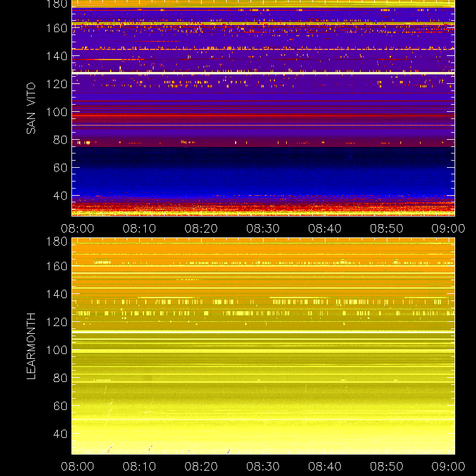The width and height of the screenshot is (476, 476).
Task: Select the 120 tick on San Vito axis
Action: pyautogui.click(x=57, y=84)
